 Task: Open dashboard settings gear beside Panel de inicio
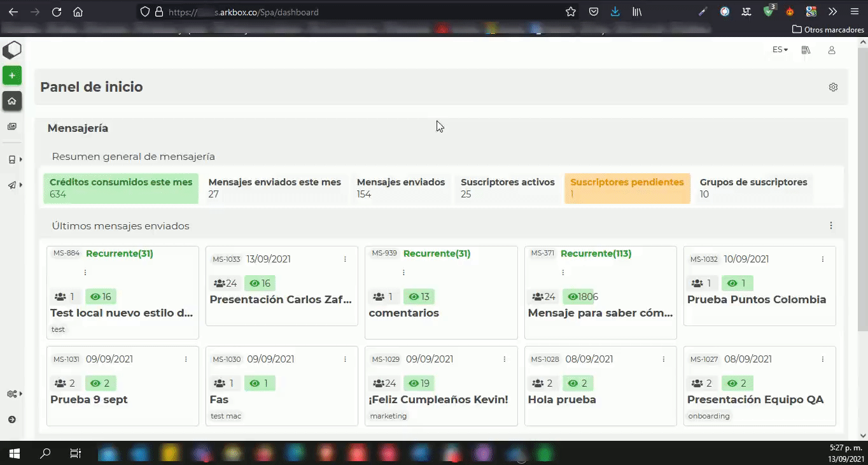click(x=833, y=87)
